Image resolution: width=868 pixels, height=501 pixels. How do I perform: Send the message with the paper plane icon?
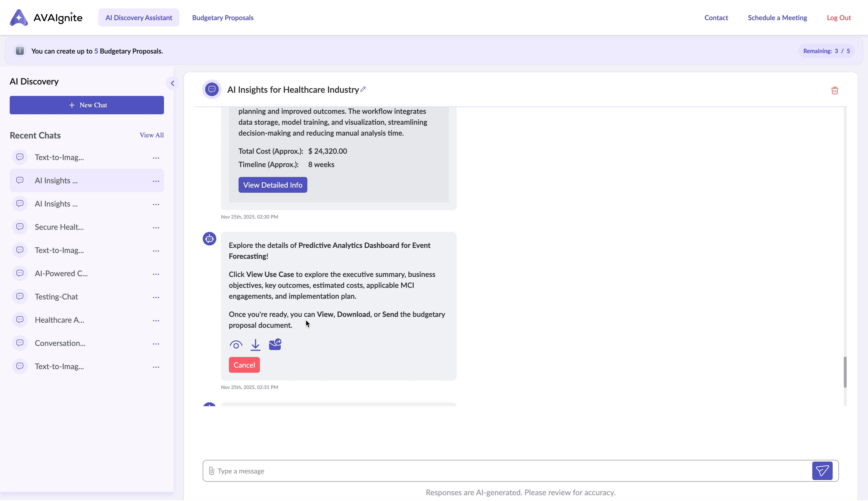pyautogui.click(x=822, y=470)
